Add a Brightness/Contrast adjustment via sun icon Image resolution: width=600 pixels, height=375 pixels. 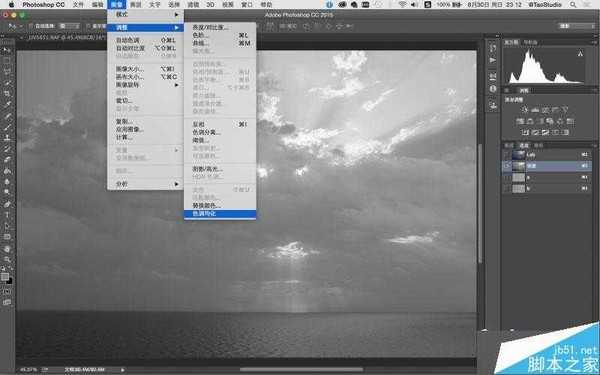[524, 110]
